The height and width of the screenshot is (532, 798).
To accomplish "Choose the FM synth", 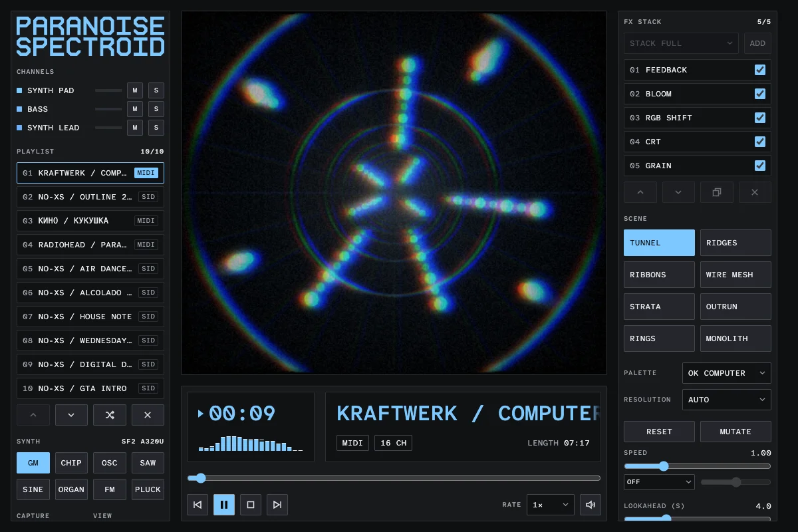I will (110, 489).
